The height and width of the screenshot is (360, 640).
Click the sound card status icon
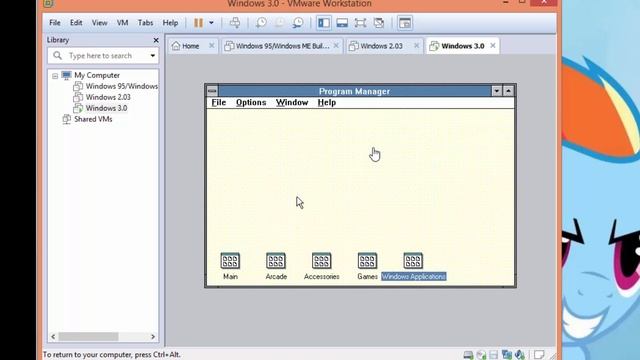[520, 355]
